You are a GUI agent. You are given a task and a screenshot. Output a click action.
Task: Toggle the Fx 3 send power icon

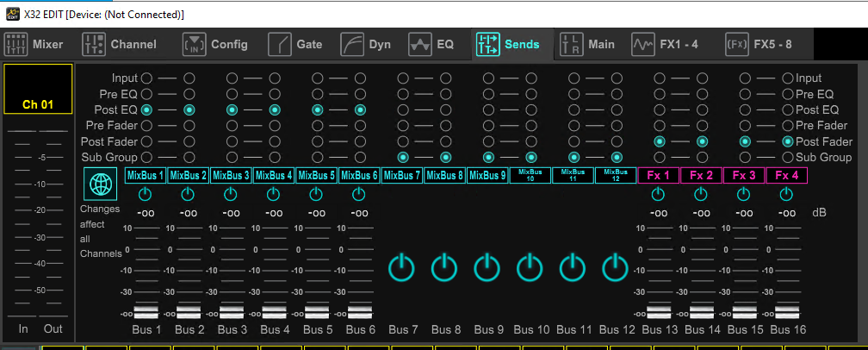coord(743,194)
